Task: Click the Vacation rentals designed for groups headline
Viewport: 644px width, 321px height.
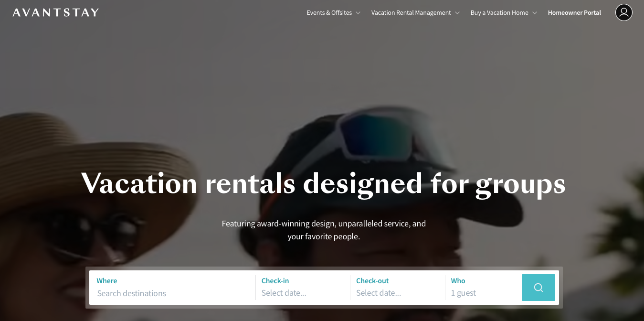Action: coord(323,184)
